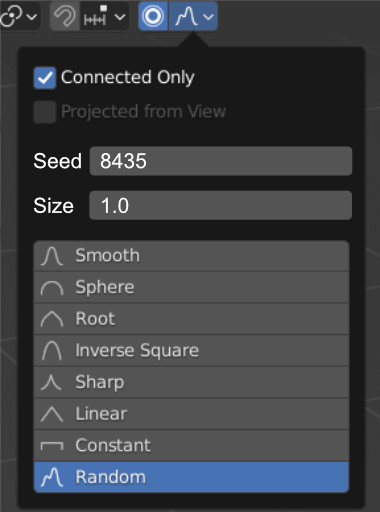Uncheck the Connected Only checkbox
This screenshot has width=380, height=512.
pos(45,78)
